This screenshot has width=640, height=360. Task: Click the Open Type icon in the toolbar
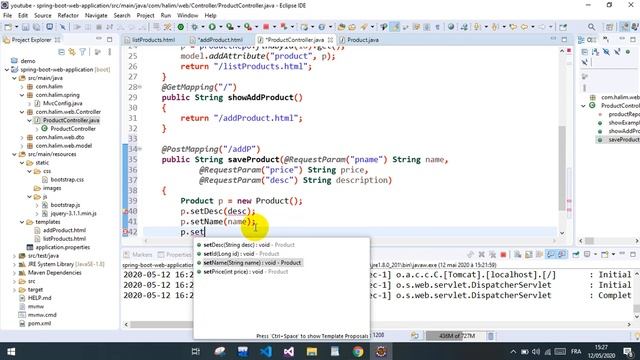pos(341,27)
